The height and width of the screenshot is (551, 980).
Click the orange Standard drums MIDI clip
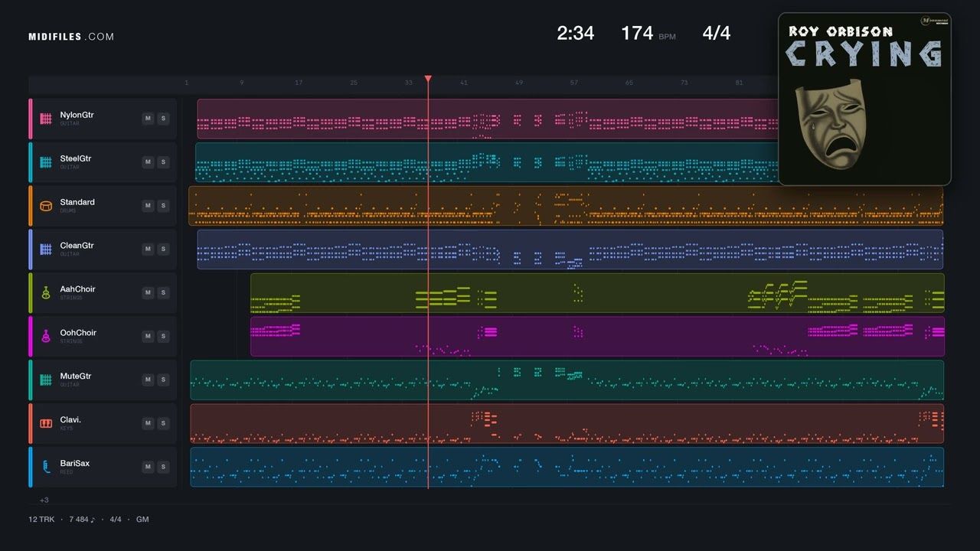(x=566, y=206)
